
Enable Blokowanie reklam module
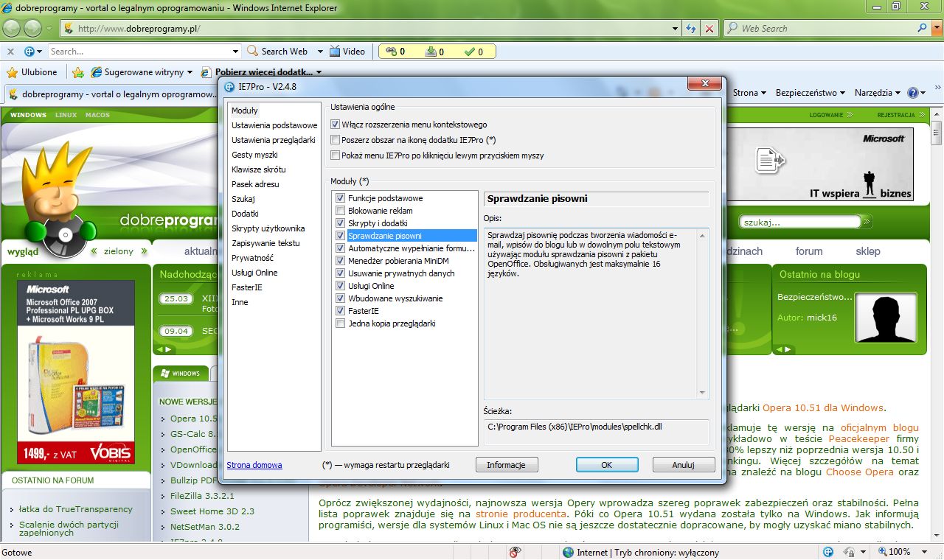click(340, 211)
